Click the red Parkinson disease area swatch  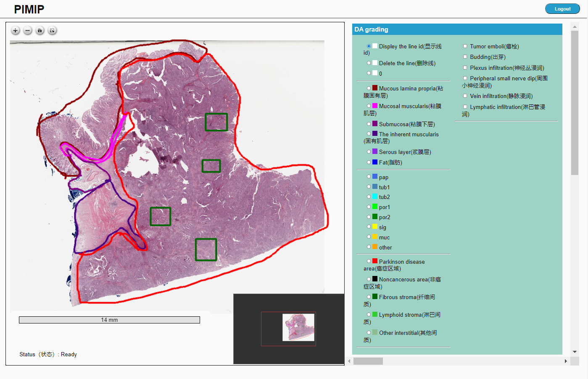(375, 261)
